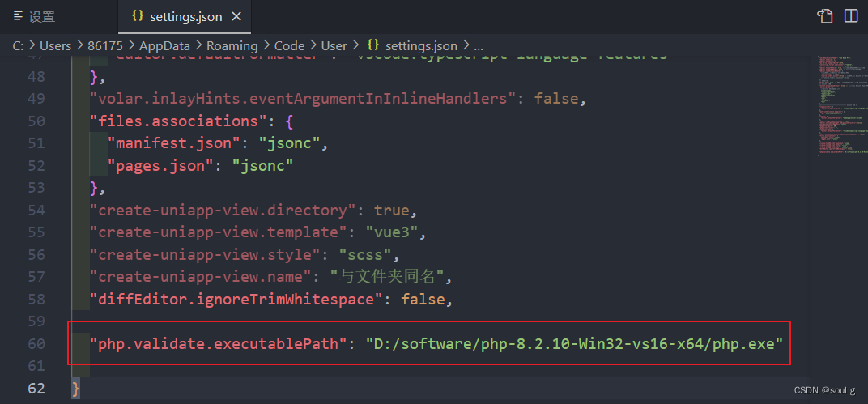Click line number 50 in the gutter

pyautogui.click(x=36, y=121)
